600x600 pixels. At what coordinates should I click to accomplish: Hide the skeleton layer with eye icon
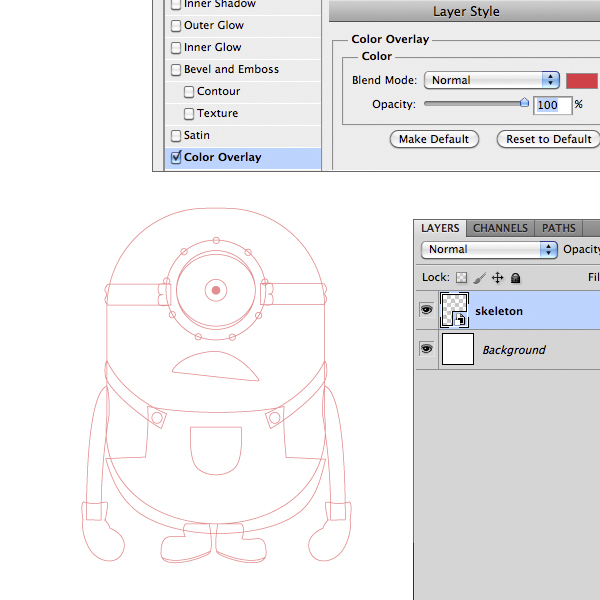426,311
